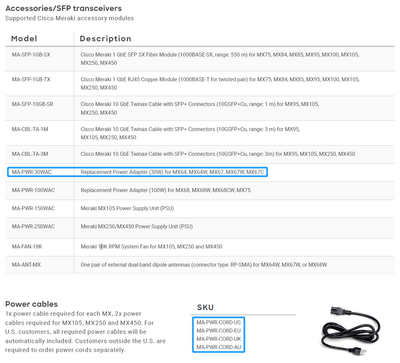400x363 pixels.
Task: Click the Supported Cisco Meraki accessory modules subtitle
Action: click(69, 18)
